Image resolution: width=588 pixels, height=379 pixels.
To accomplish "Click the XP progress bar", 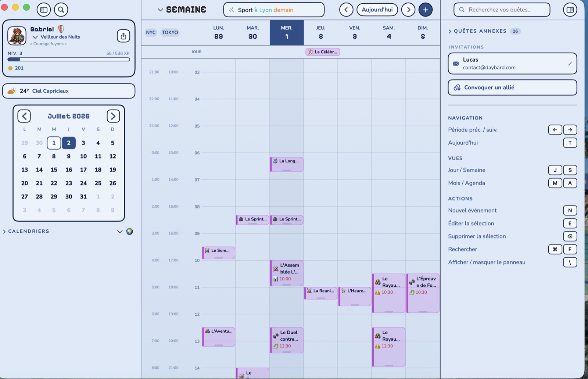I will 69,59.
